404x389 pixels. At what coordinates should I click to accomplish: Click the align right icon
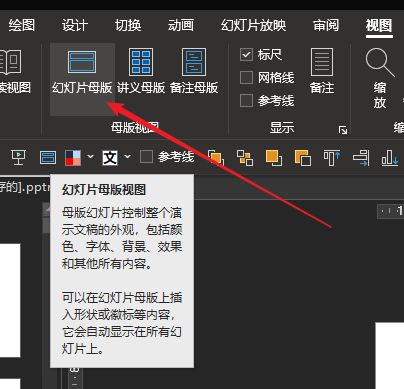click(x=361, y=157)
